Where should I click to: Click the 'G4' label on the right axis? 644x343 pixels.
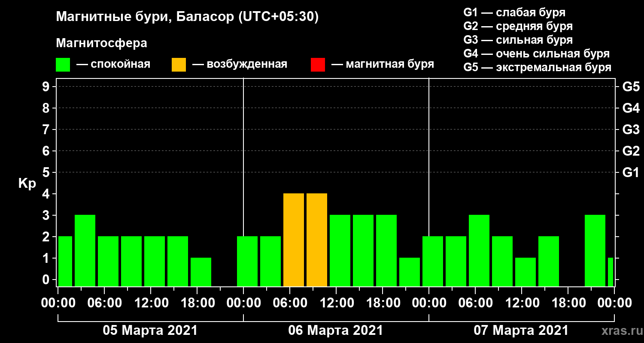631,108
